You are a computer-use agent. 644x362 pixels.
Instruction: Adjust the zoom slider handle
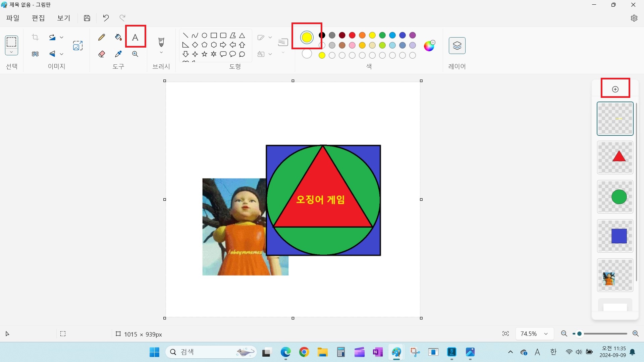(x=579, y=334)
